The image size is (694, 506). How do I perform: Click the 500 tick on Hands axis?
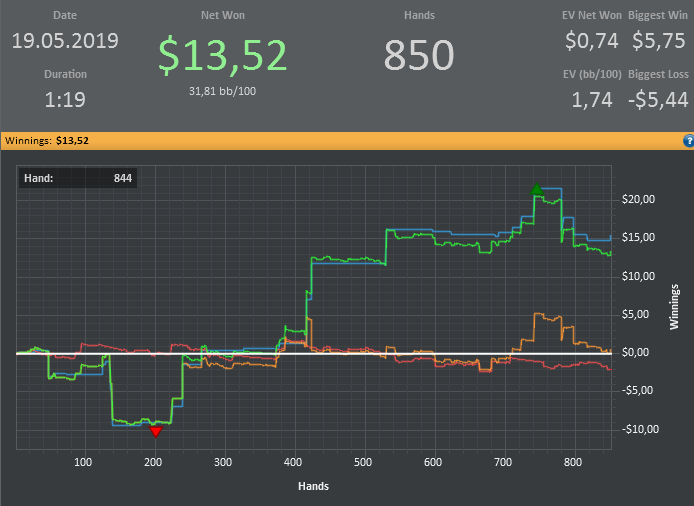pos(363,463)
